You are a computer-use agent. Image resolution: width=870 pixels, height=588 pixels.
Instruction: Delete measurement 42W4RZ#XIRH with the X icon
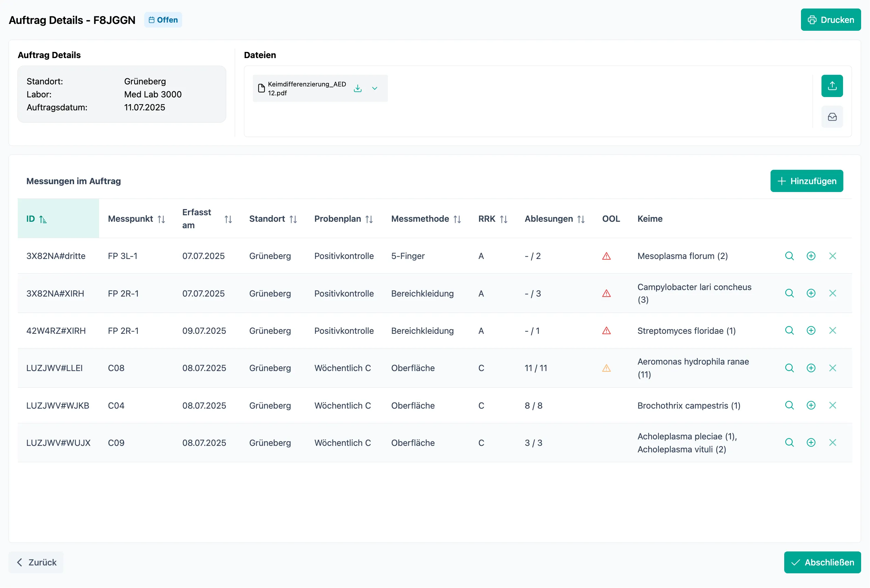point(833,330)
